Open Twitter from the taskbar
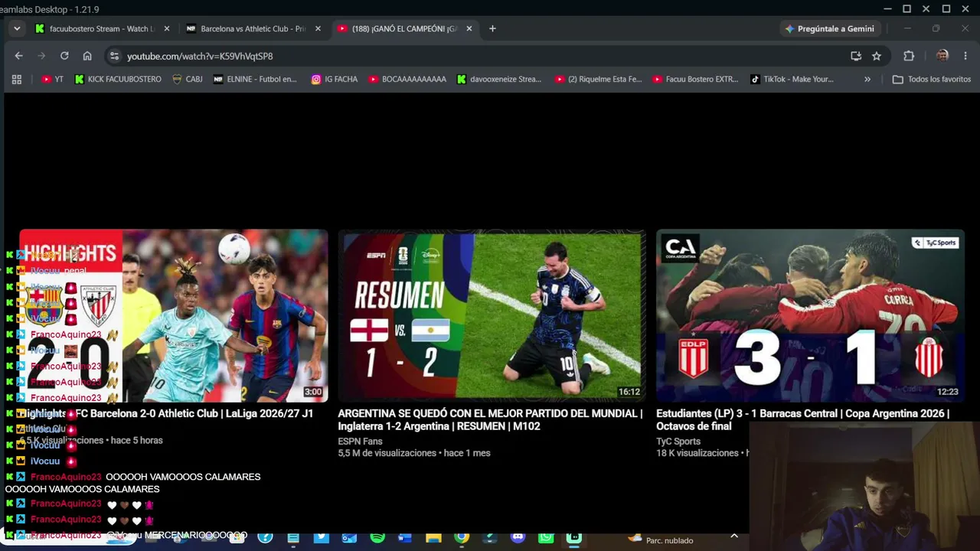Viewport: 980px width, 551px height. pyautogui.click(x=322, y=538)
